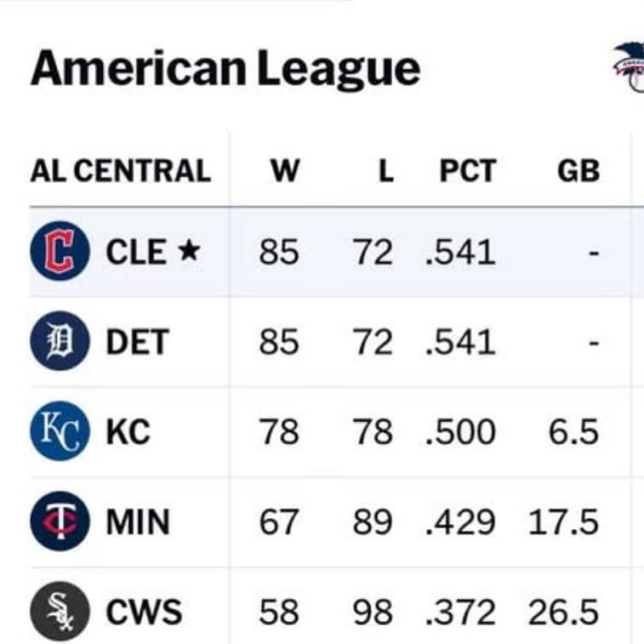
Task: Click the Chicago White Sox logo
Action: coord(60,612)
